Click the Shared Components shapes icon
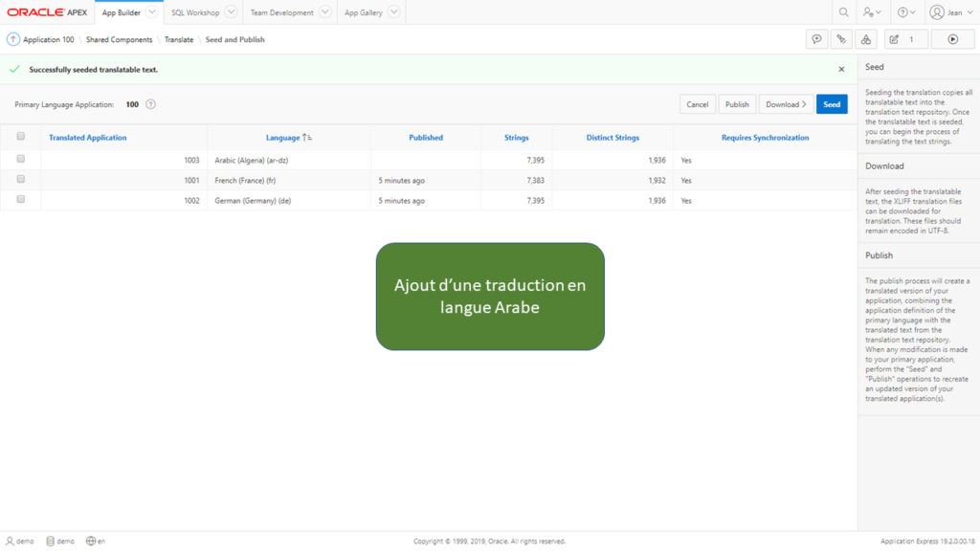Image resolution: width=980 pixels, height=551 pixels. [x=865, y=39]
